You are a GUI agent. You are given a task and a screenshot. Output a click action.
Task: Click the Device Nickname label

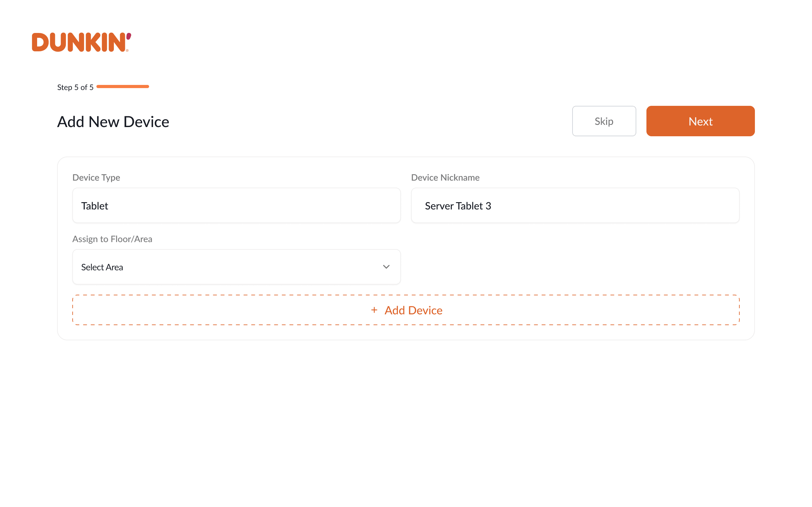445,177
